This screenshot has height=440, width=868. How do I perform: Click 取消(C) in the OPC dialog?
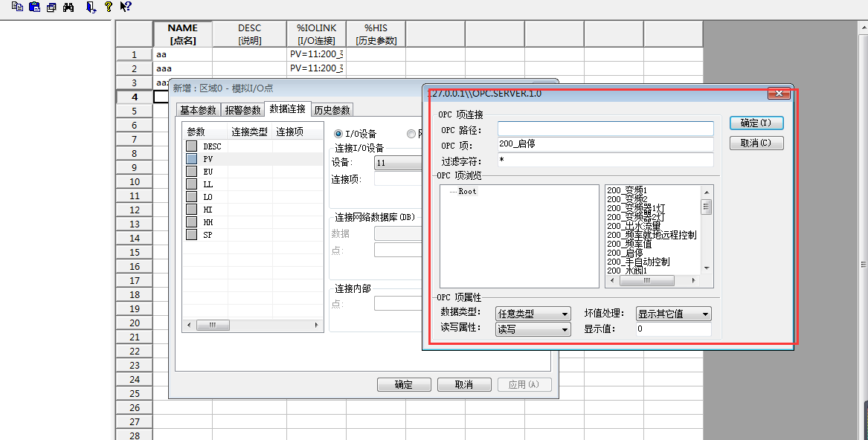pos(756,143)
